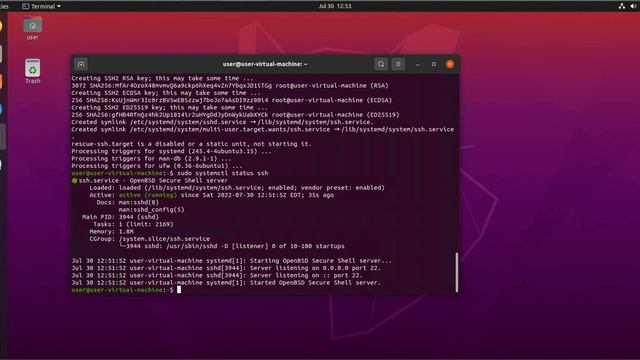Click 'Server listening on 0.0.0.0 port 22.' line
The image size is (640, 360).
(226, 268)
